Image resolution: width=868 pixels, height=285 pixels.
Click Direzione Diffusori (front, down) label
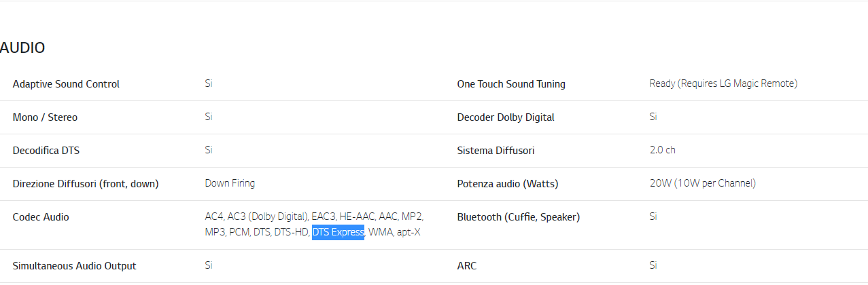[86, 184]
